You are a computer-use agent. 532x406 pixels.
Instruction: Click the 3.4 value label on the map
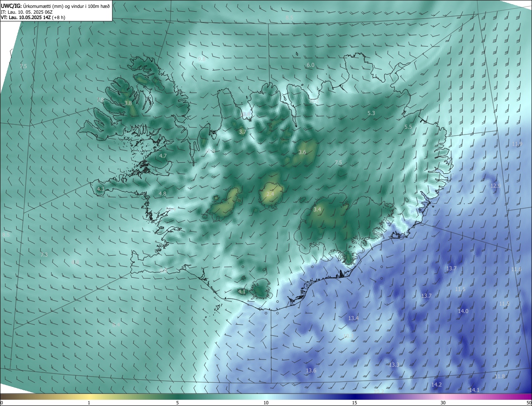tap(317, 210)
